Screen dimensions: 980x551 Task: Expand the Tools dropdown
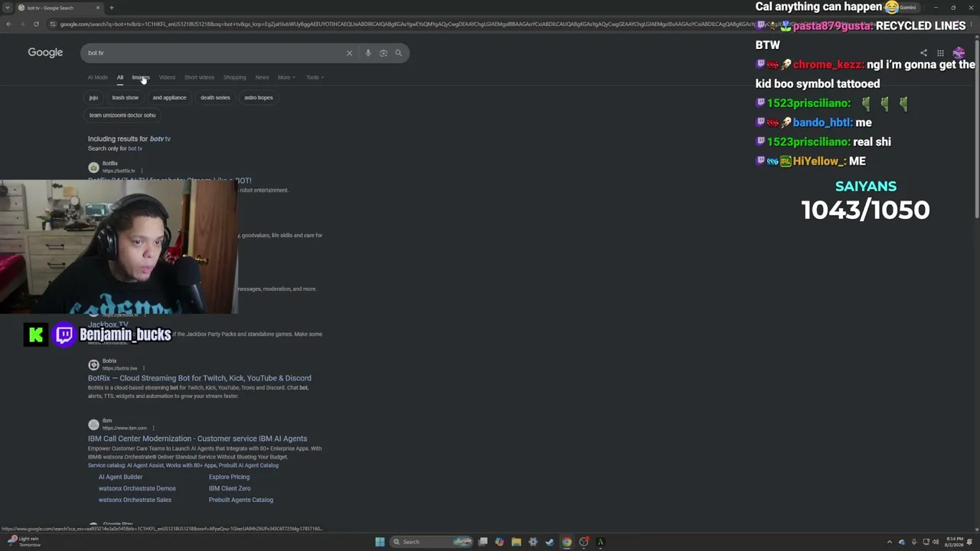tap(315, 77)
